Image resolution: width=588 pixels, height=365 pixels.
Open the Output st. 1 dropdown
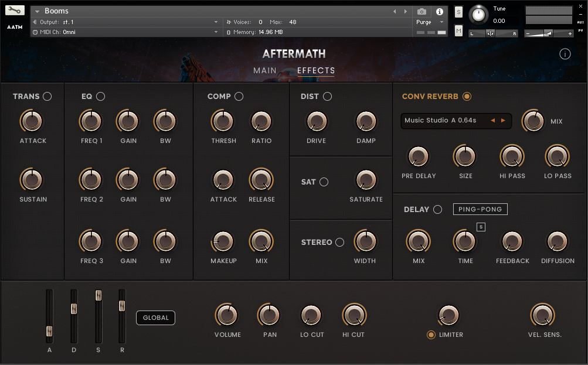click(x=216, y=22)
